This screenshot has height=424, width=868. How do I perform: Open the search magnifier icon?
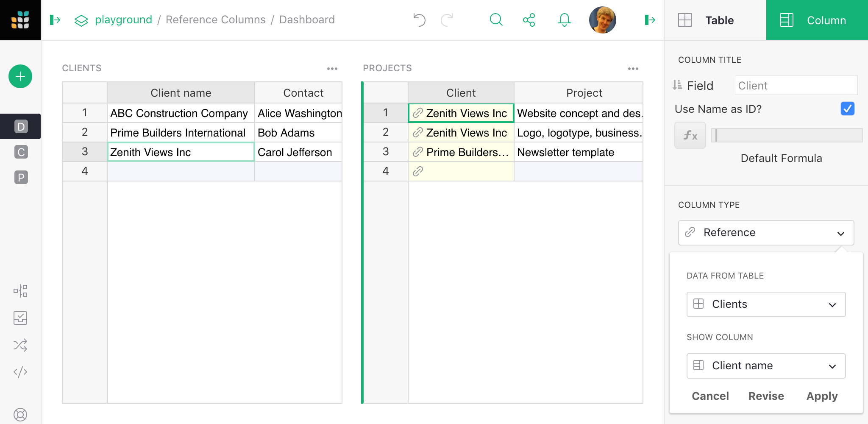tap(496, 20)
